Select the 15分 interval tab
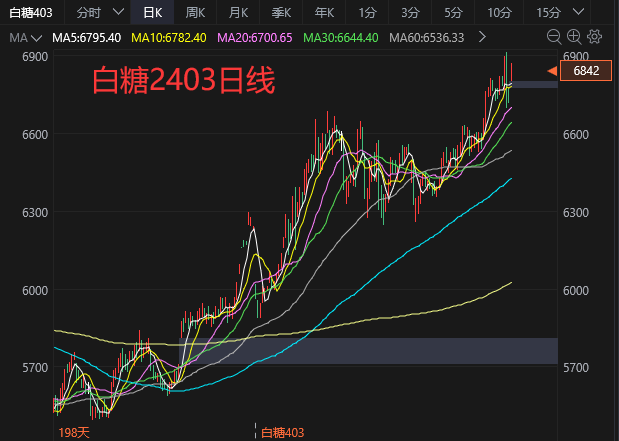The height and width of the screenshot is (441, 619). (x=548, y=13)
